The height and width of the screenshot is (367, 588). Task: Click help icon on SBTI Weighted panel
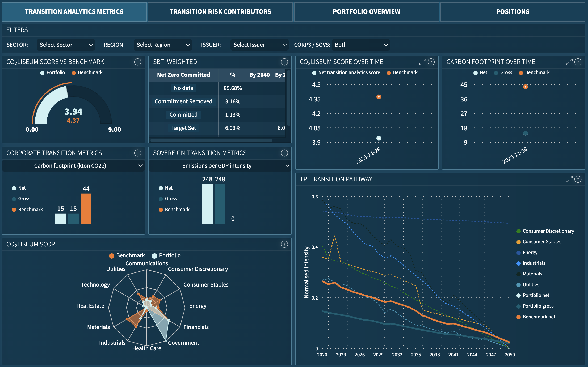click(x=284, y=62)
